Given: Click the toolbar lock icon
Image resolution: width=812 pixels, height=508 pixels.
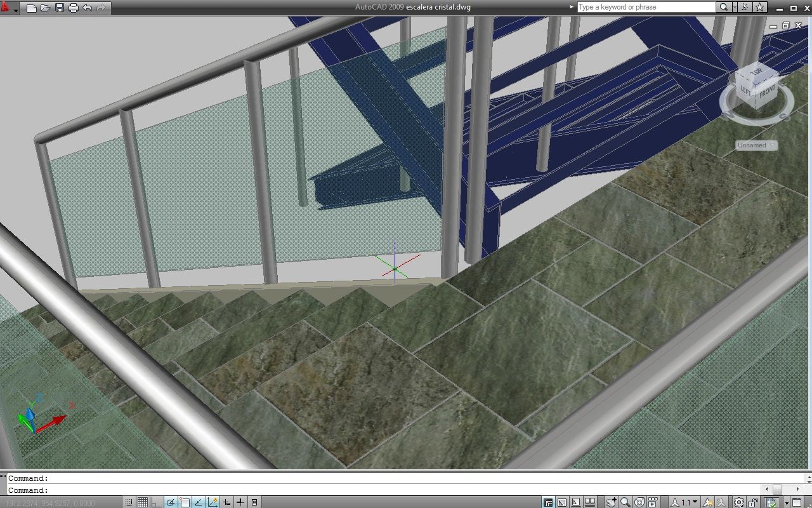Looking at the screenshot, I should pos(755,502).
